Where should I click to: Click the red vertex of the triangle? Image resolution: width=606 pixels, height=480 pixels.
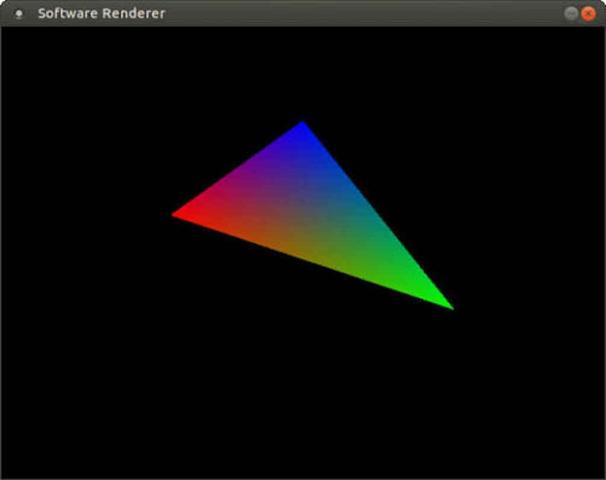point(178,213)
